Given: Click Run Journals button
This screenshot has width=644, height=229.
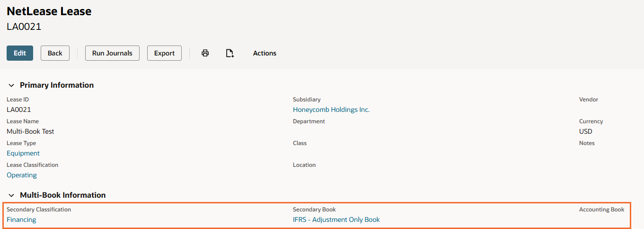Looking at the screenshot, I should coord(112,53).
